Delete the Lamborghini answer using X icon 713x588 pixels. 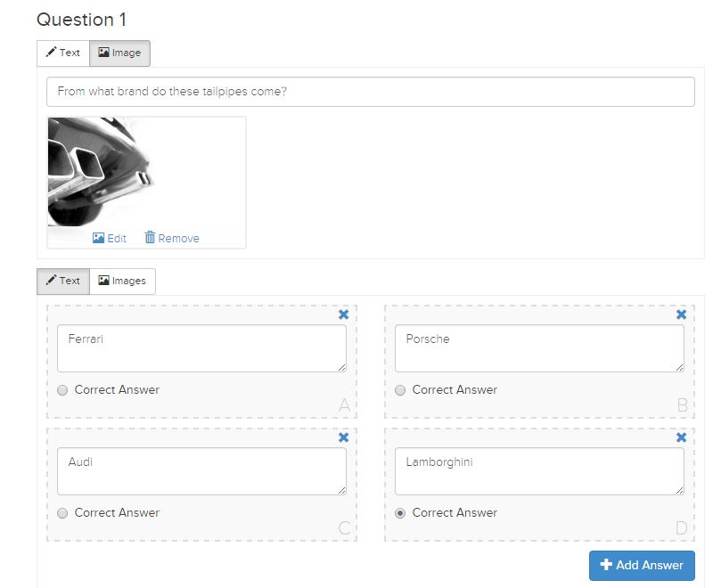681,437
